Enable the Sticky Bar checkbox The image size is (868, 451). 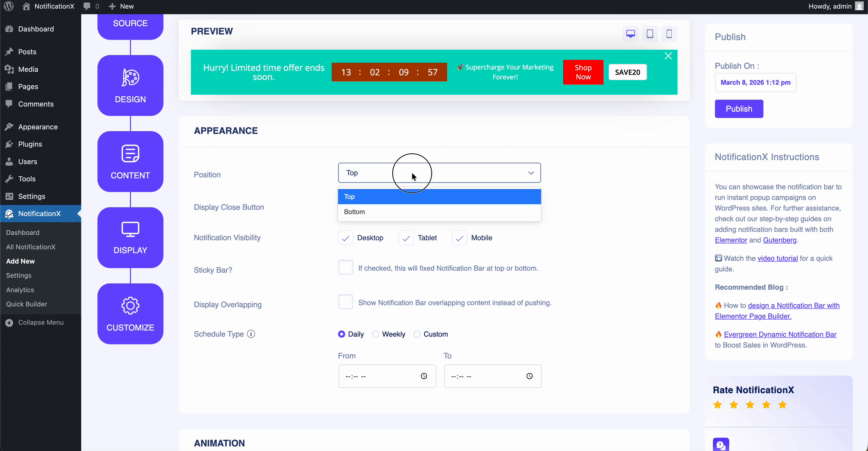coord(345,267)
